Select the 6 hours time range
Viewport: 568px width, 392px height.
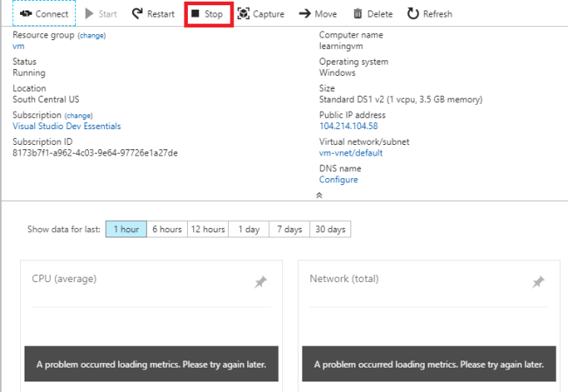[167, 230]
